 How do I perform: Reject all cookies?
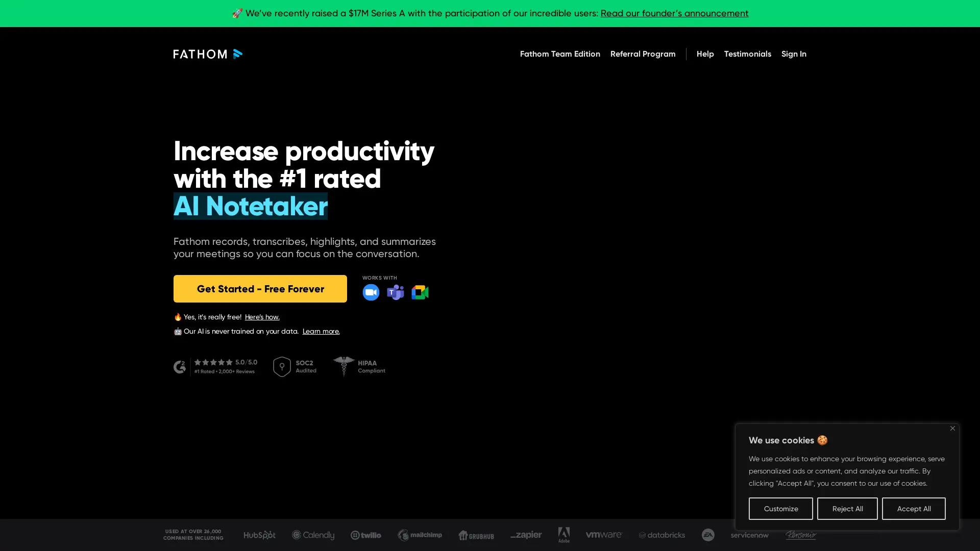pyautogui.click(x=847, y=509)
